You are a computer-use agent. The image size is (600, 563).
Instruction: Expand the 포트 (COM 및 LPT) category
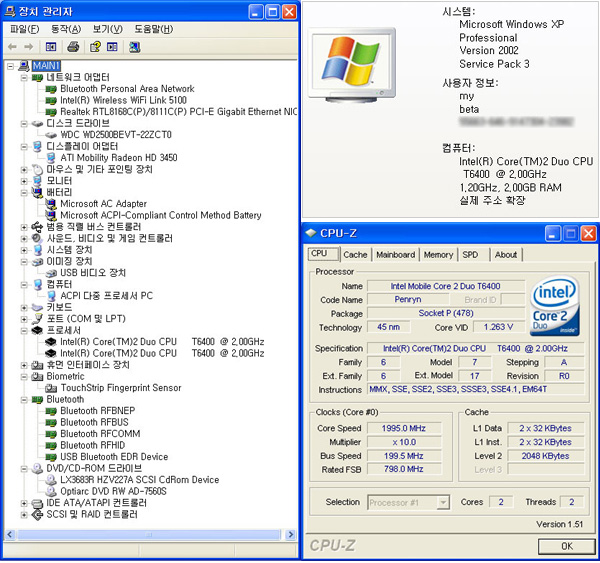pos(24,319)
